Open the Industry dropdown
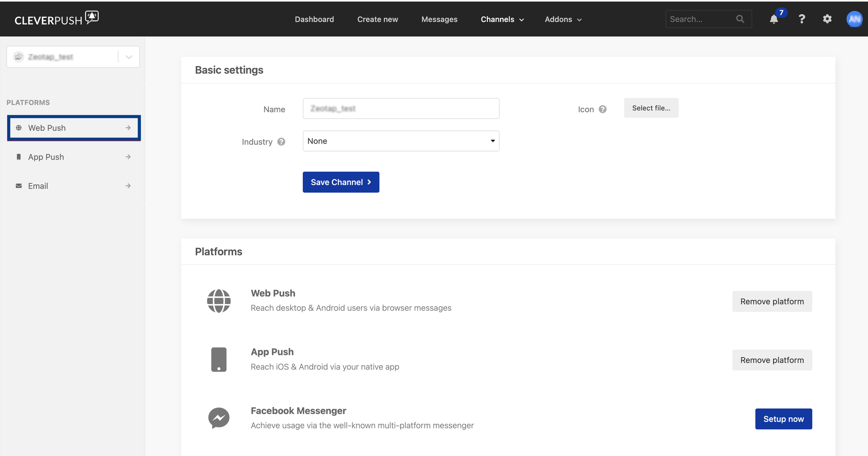This screenshot has width=868, height=456. (401, 141)
